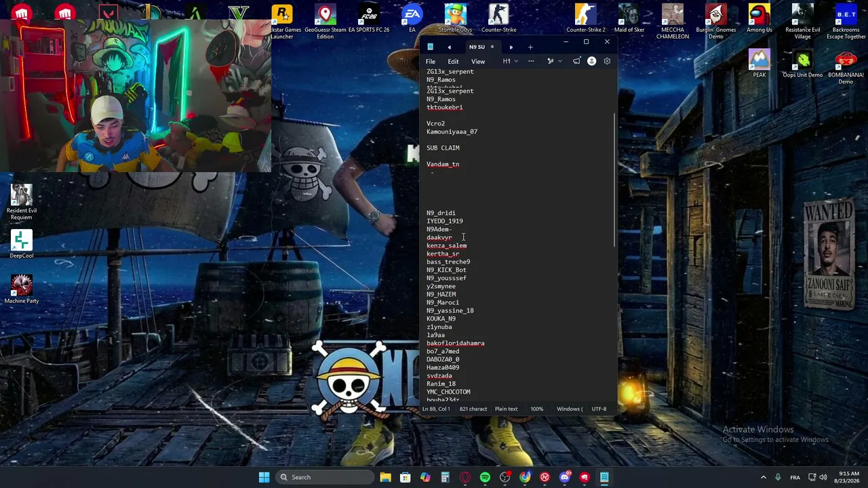The image size is (868, 488).
Task: Open the UTF-8 encoding selector
Action: [599, 409]
